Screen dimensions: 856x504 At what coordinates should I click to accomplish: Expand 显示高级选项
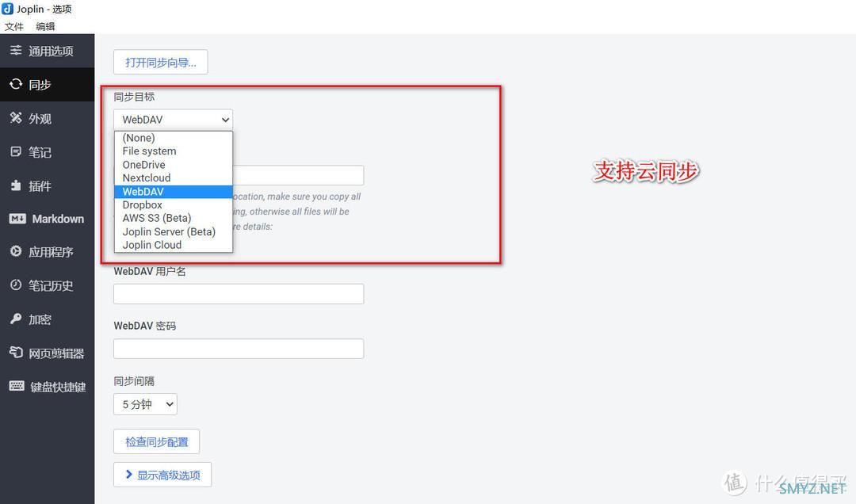[x=162, y=475]
